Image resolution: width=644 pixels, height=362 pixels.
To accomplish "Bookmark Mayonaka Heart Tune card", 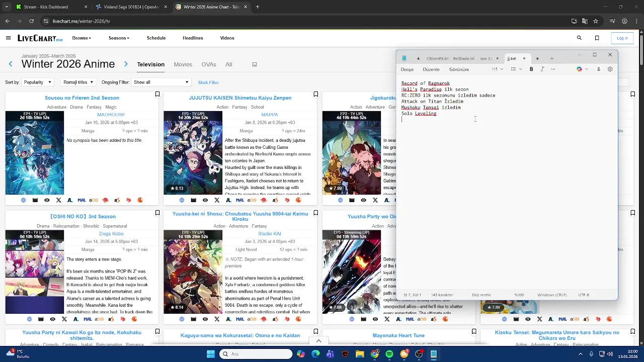I will [x=474, y=332].
